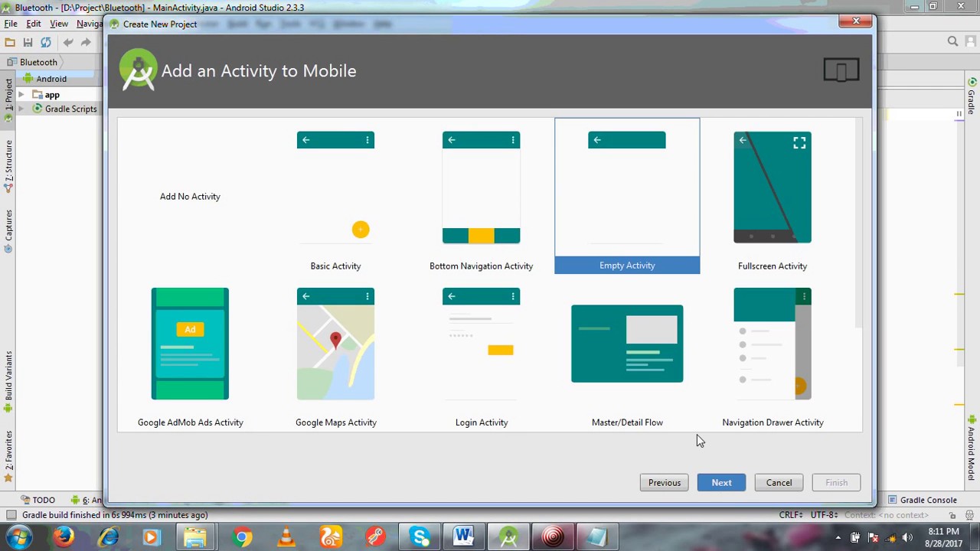Launch Google Chrome from the taskbar
The image size is (980, 551).
pyautogui.click(x=242, y=537)
